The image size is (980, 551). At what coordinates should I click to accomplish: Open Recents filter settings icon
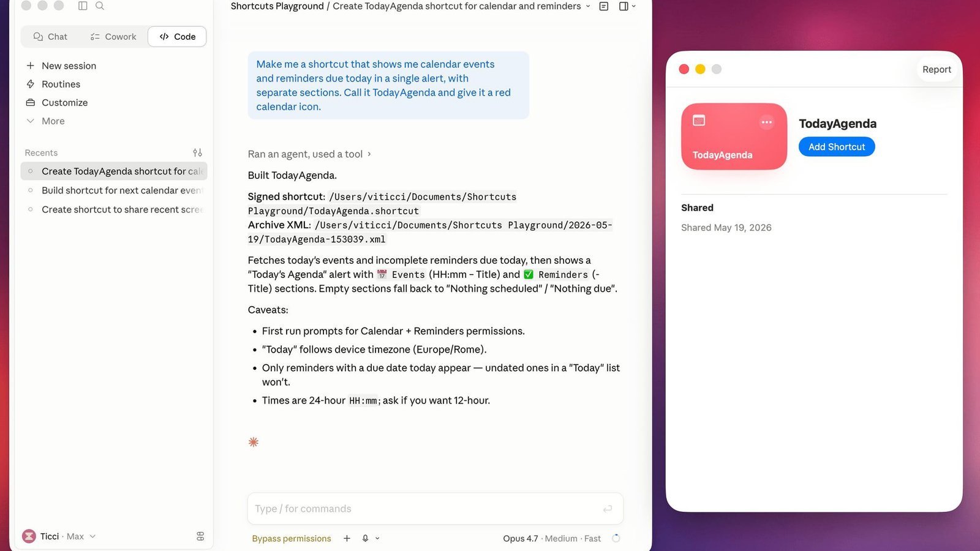pos(197,152)
